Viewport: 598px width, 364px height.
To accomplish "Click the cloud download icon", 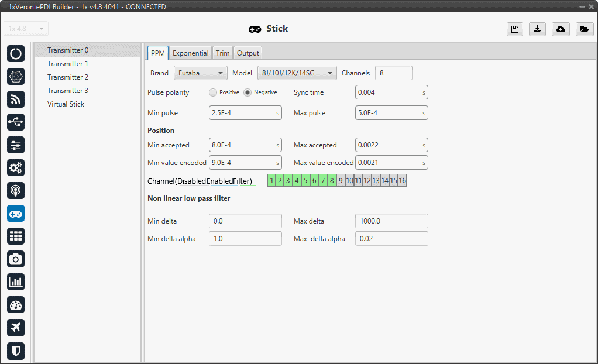I will (561, 29).
